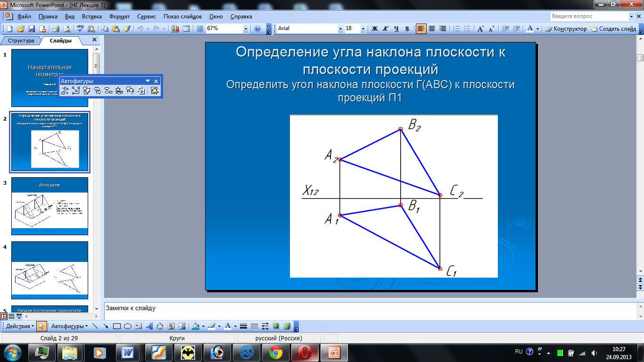
Task: Run the ABC spelling check
Action: pyautogui.click(x=80, y=29)
